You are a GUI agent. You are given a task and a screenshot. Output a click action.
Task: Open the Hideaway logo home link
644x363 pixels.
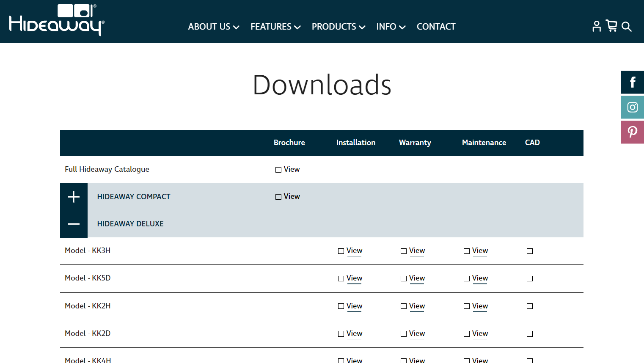click(x=57, y=20)
